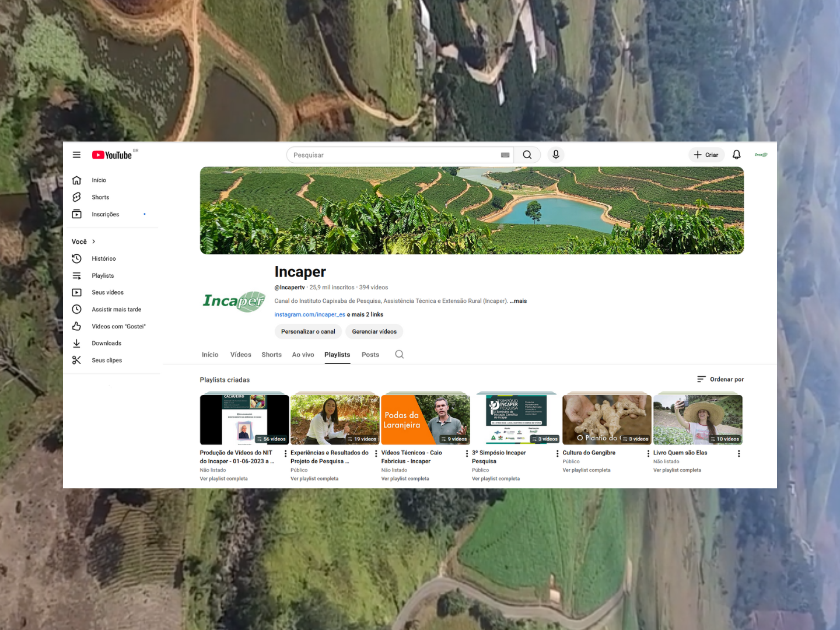840x630 pixels.
Task: Open options for Livro Quem são Elas
Action: coord(739,453)
